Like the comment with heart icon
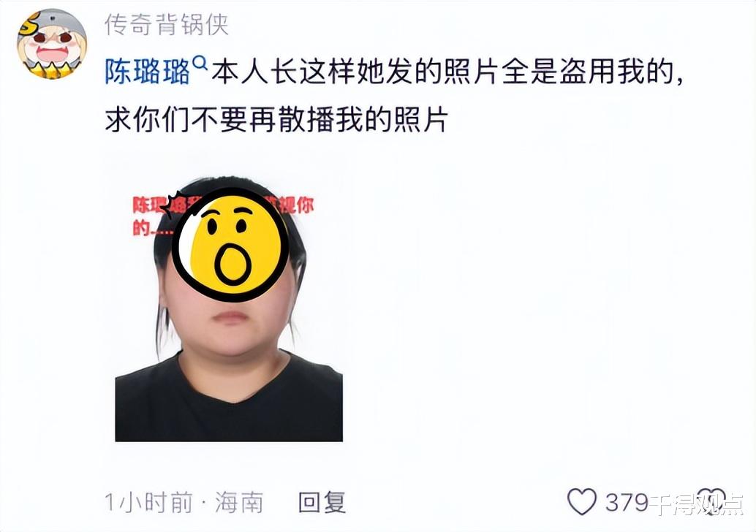 582,501
